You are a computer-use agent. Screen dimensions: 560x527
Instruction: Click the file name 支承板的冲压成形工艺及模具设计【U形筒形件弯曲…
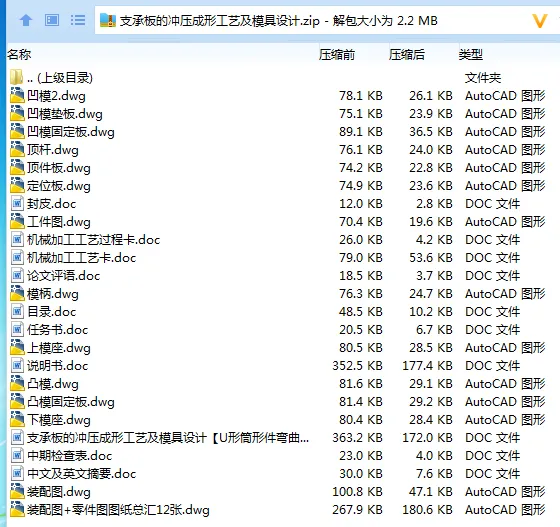click(x=168, y=437)
